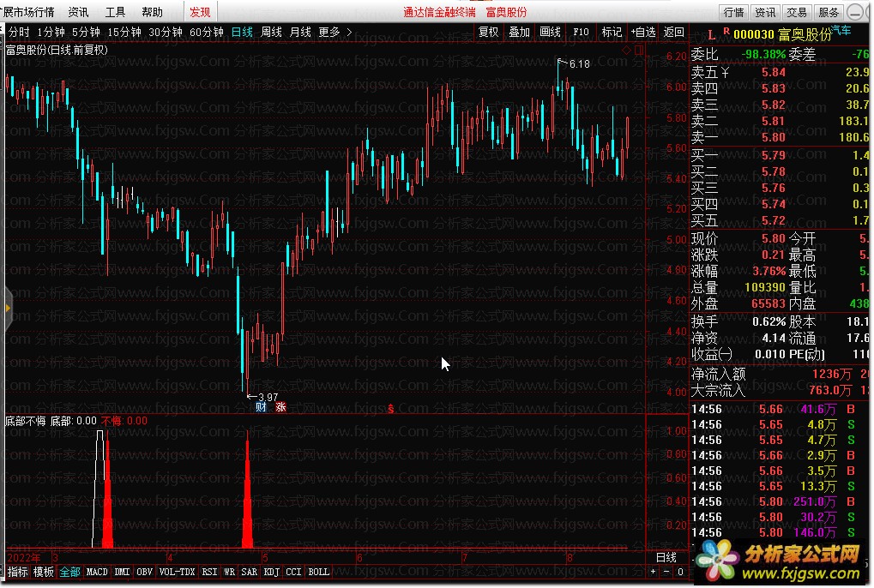Add stock with +自选 button
This screenshot has width=874, height=588.
tap(643, 33)
